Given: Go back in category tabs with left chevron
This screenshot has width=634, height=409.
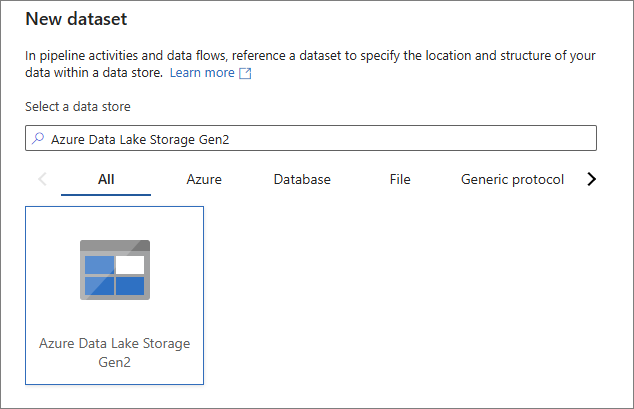Looking at the screenshot, I should [42, 179].
